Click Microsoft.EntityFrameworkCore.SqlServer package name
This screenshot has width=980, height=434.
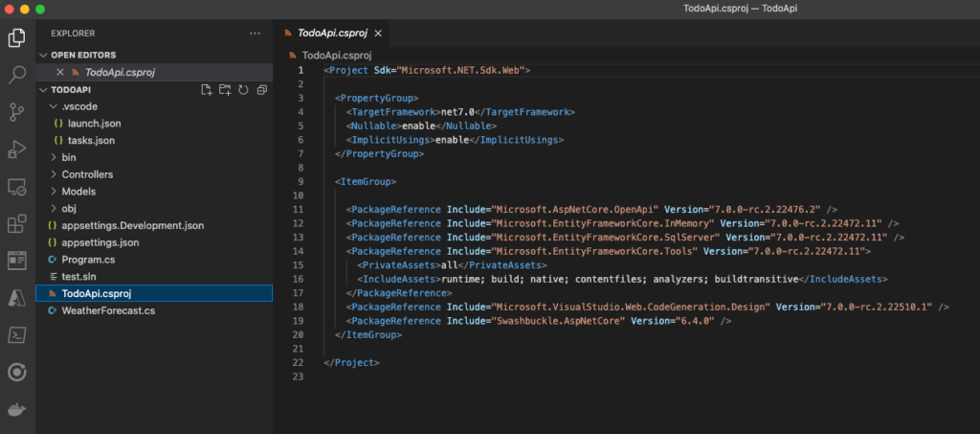pyautogui.click(x=607, y=238)
